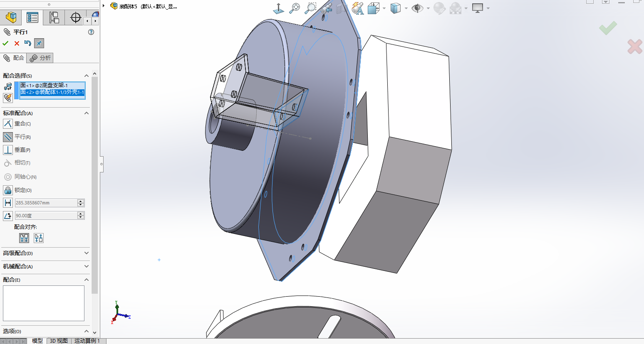Toggle the Section View tool
The width and height of the screenshot is (644, 344).
pos(342,8)
